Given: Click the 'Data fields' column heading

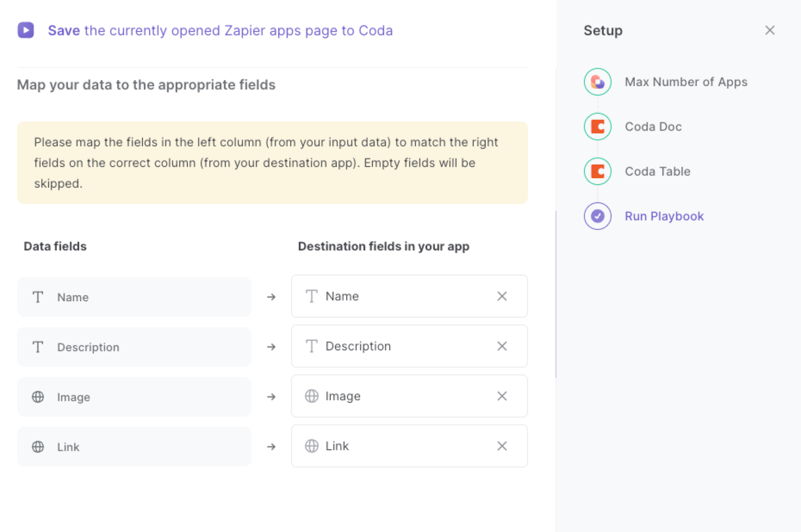Looking at the screenshot, I should (55, 246).
